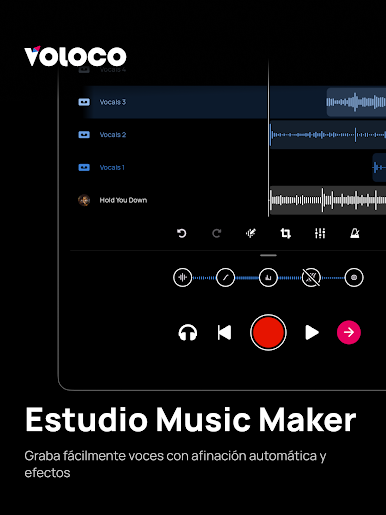Select the Vocals 3 waveform clip
Viewport: 386px width, 515px height.
356,102
